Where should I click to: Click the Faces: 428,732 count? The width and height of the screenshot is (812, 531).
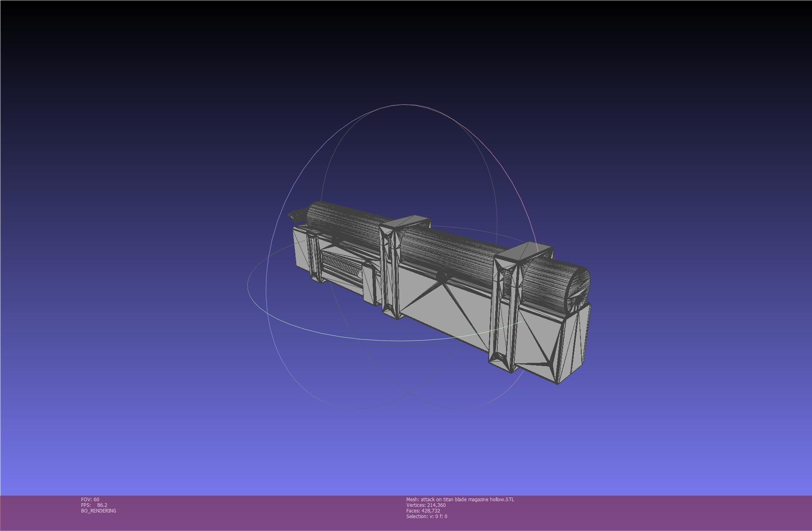tap(423, 510)
